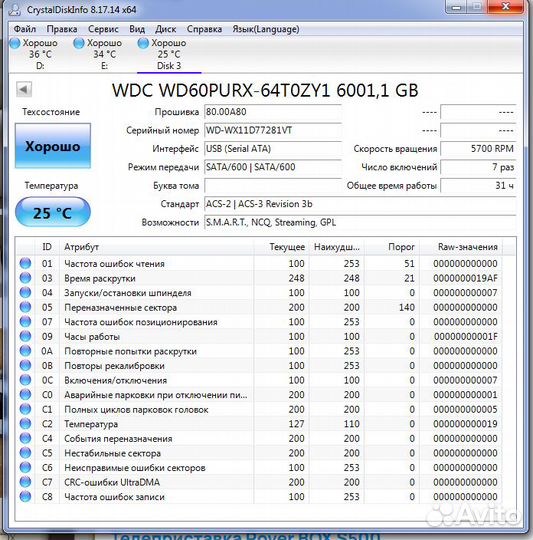
Task: Open the Правка menu
Action: click(x=62, y=29)
